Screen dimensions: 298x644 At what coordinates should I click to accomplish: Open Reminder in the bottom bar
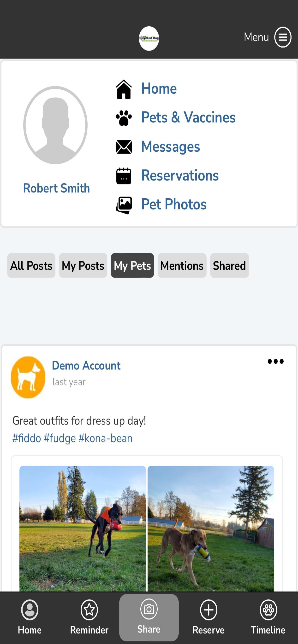coord(89,617)
